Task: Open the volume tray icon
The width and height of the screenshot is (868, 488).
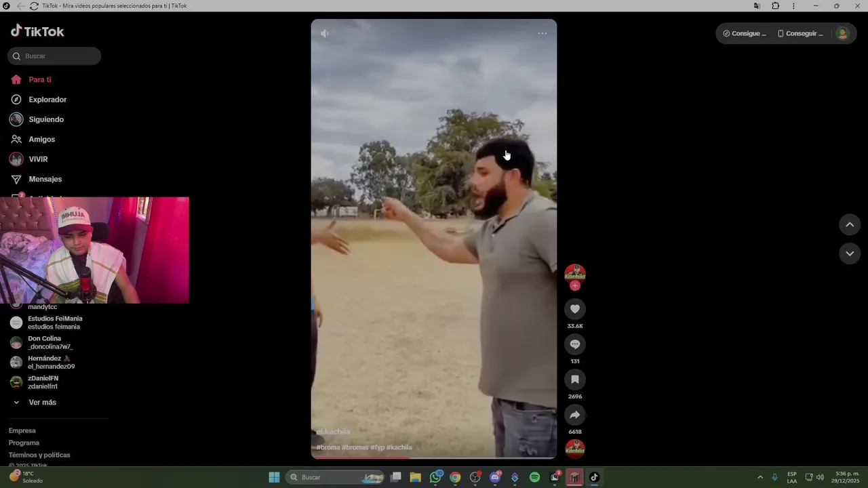Action: click(820, 477)
